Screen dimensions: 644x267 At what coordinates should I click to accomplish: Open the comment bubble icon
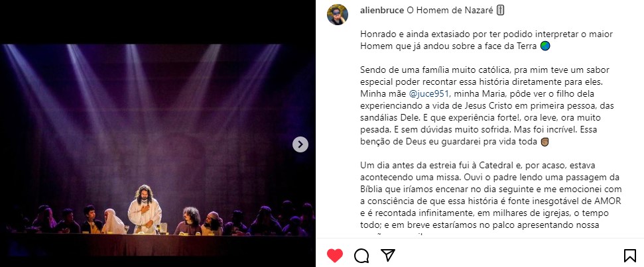(x=361, y=256)
